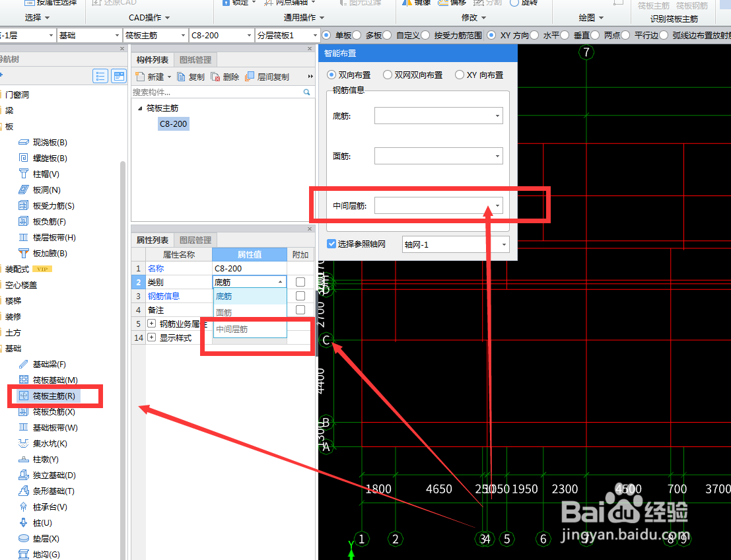The image size is (731, 560).
Task: Select the 板洞(N) icon
Action: [23, 190]
